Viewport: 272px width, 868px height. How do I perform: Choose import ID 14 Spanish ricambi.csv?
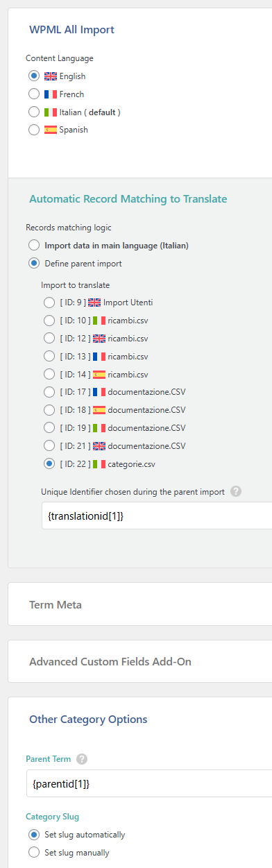point(49,375)
